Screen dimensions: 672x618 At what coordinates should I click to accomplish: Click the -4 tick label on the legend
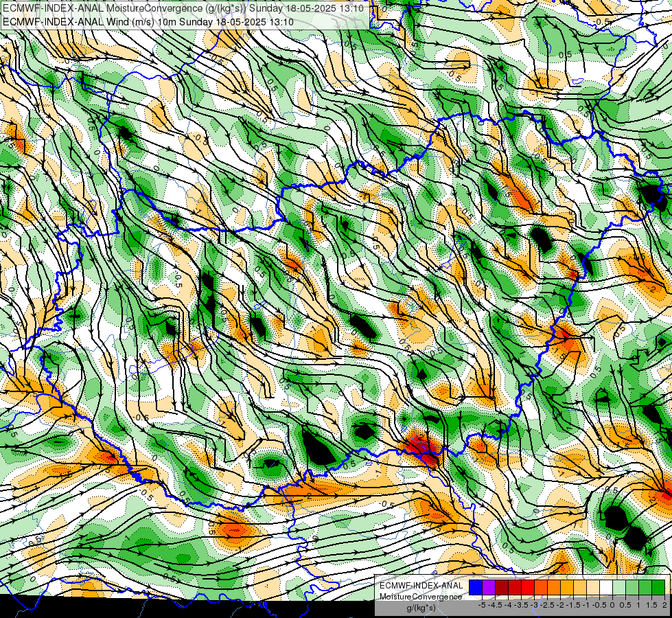coord(508,605)
